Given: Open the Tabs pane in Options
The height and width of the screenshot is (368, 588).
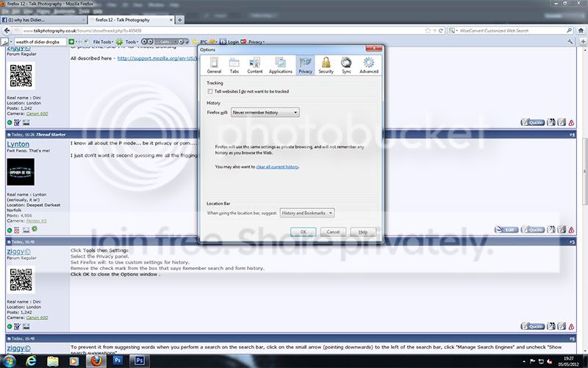Looking at the screenshot, I should 234,66.
